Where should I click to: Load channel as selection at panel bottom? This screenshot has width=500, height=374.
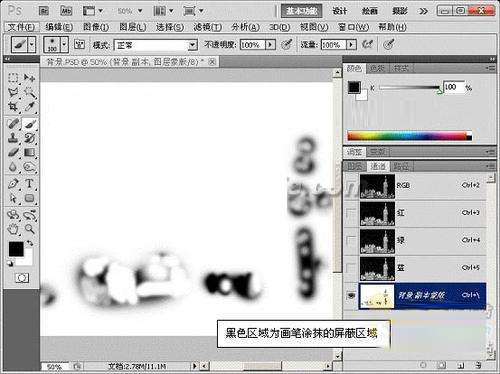tap(423, 365)
